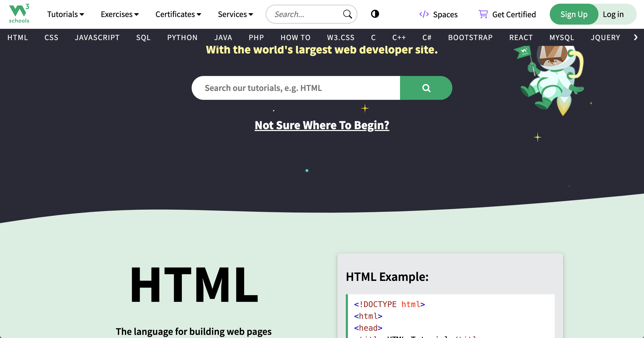The height and width of the screenshot is (338, 644).
Task: Toggle dark mode with half-circle icon
Action: click(375, 14)
